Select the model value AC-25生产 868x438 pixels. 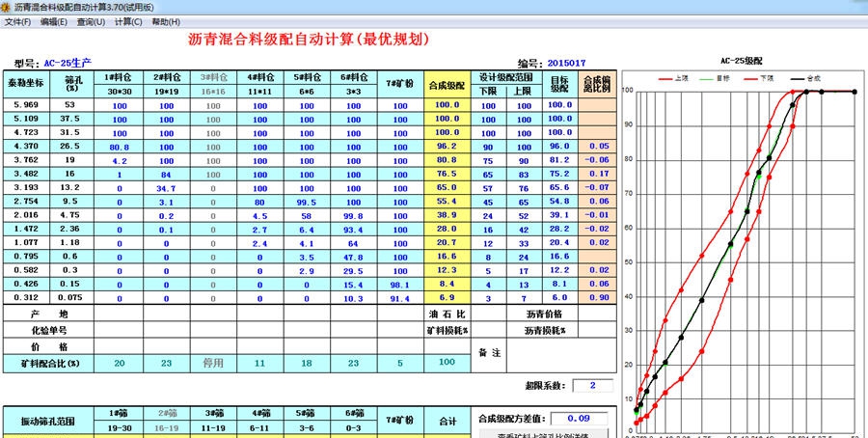click(x=68, y=63)
